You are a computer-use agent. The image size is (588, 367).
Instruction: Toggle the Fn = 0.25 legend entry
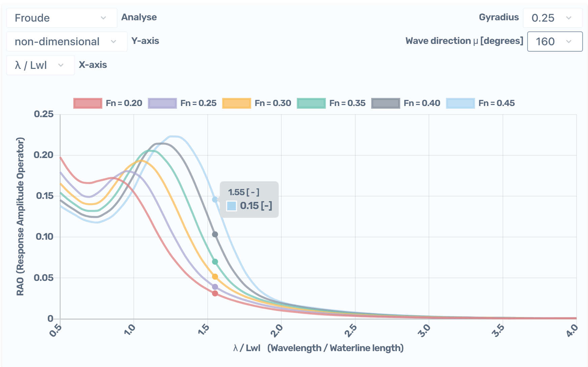coord(199,103)
